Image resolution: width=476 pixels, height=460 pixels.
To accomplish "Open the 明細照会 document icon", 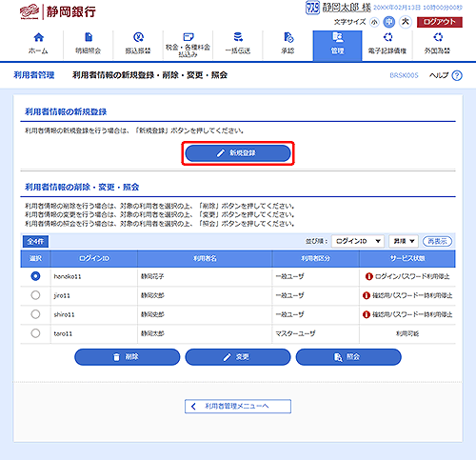I will point(89,37).
